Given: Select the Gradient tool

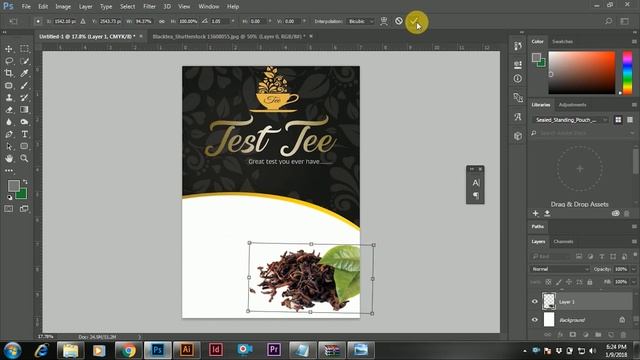Looking at the screenshot, I should 24,110.
